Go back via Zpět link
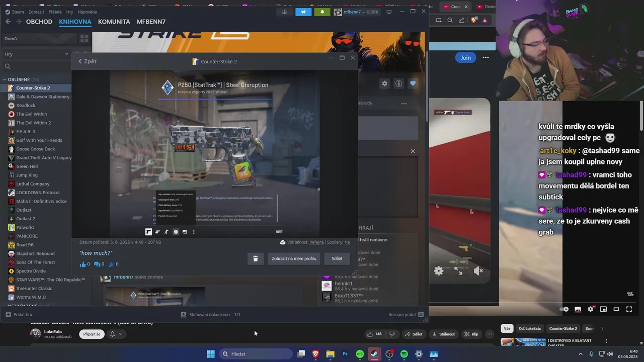Screen dimensions: 644x362 pyautogui.click(x=88, y=61)
